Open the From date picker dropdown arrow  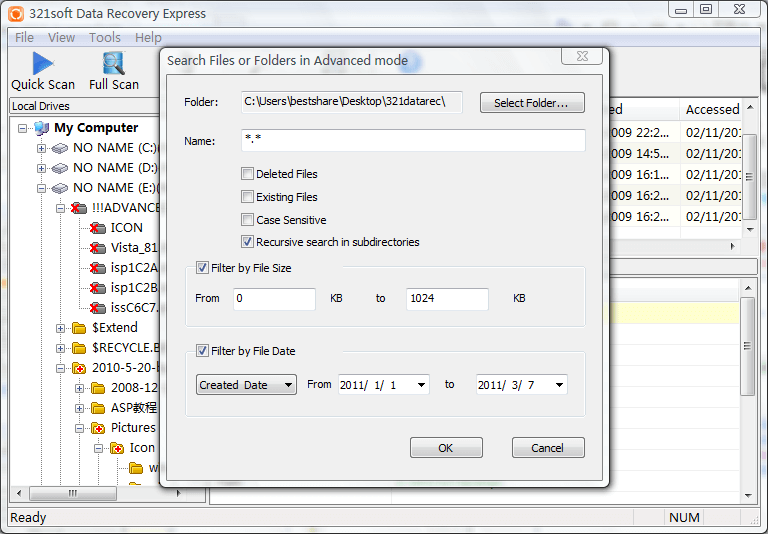pyautogui.click(x=421, y=385)
